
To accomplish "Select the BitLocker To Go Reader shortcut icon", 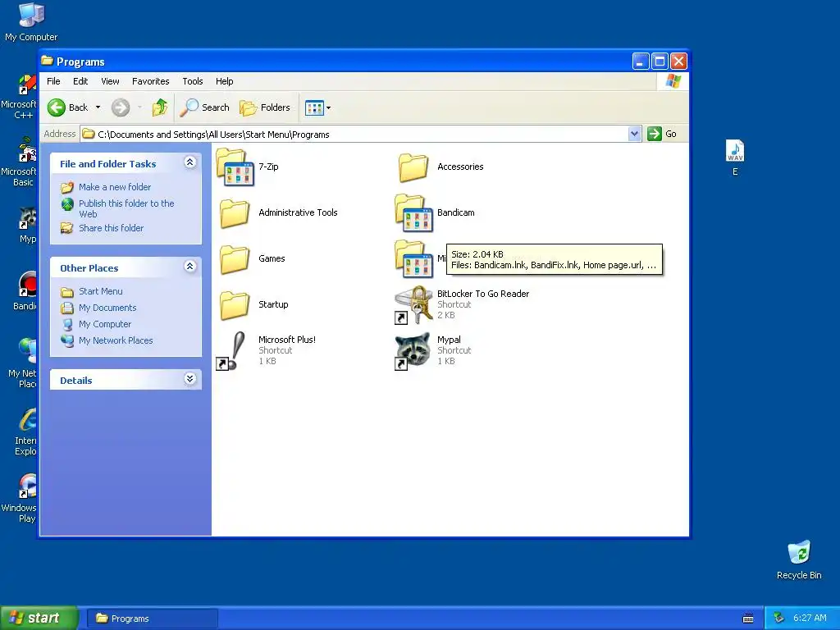I will click(x=413, y=305).
